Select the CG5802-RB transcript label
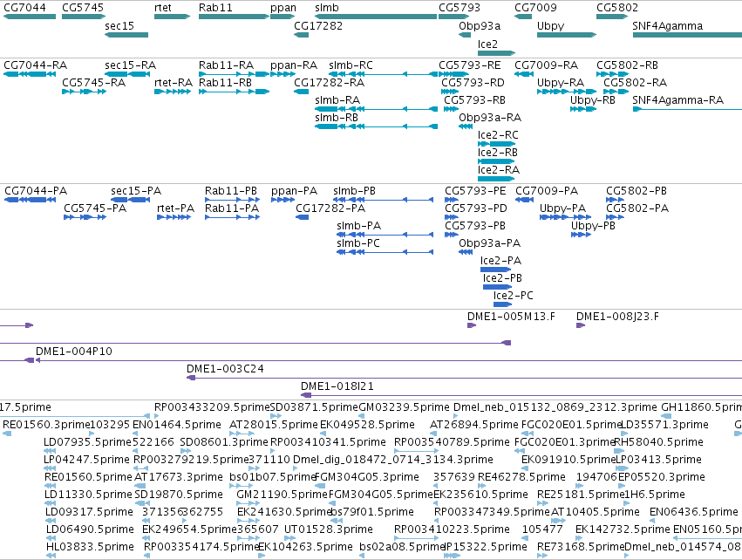The height and width of the screenshot is (560, 742). click(627, 65)
